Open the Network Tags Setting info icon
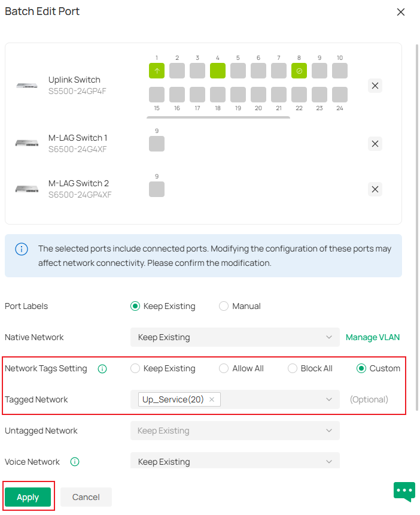Image resolution: width=420 pixels, height=515 pixels. 102,369
